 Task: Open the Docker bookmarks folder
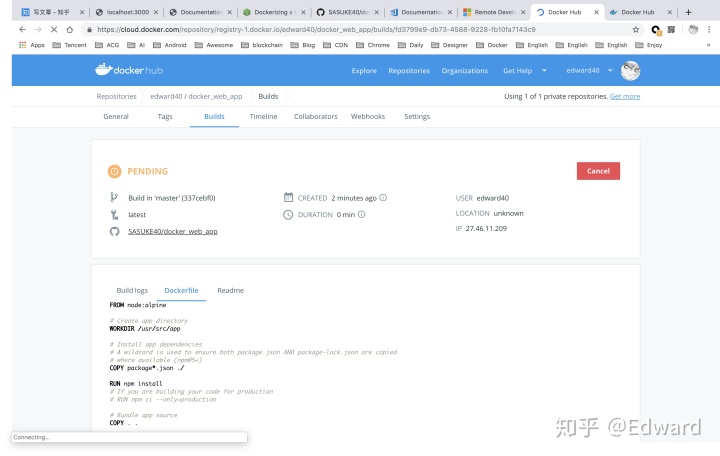click(492, 45)
